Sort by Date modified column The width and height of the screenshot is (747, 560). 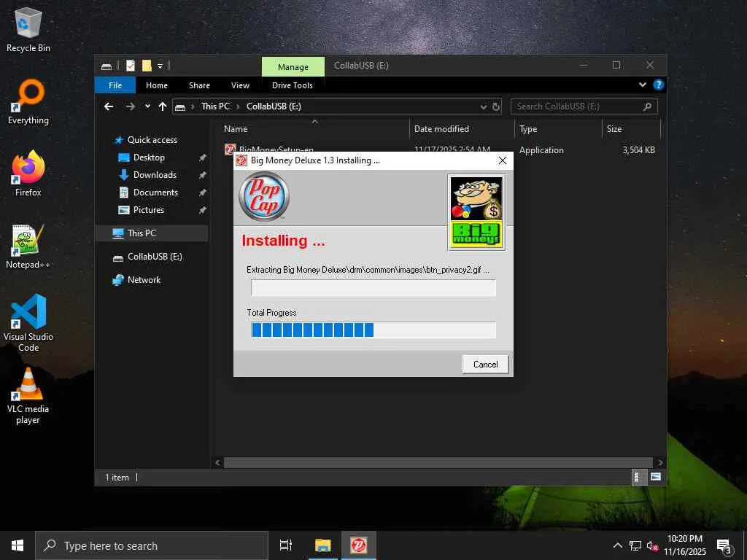462,129
